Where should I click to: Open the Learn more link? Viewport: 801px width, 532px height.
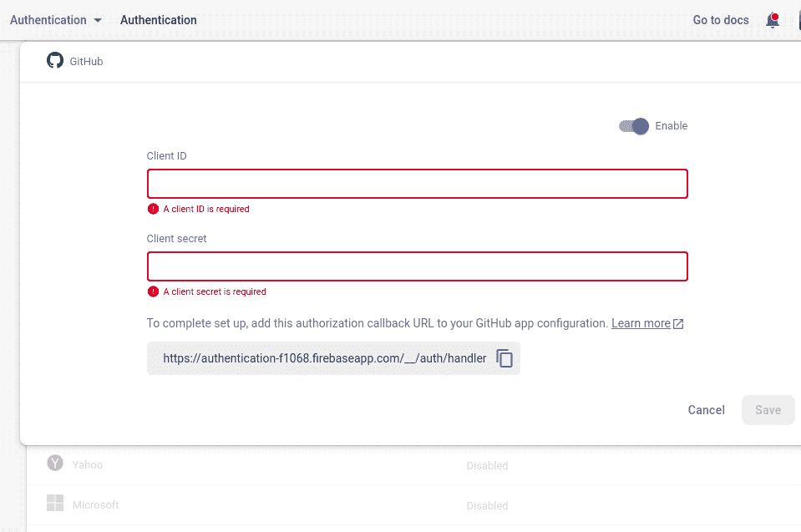641,323
